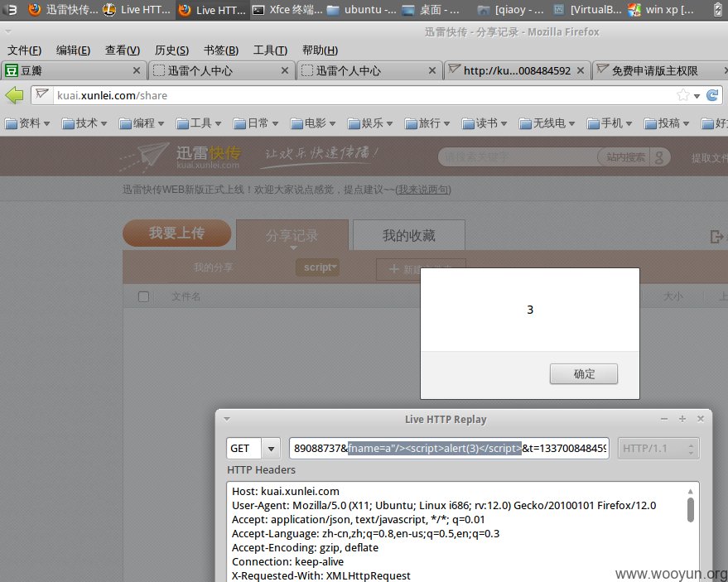Select the 分享记录 tab
Viewport: 728px width, 582px height.
pos(292,235)
